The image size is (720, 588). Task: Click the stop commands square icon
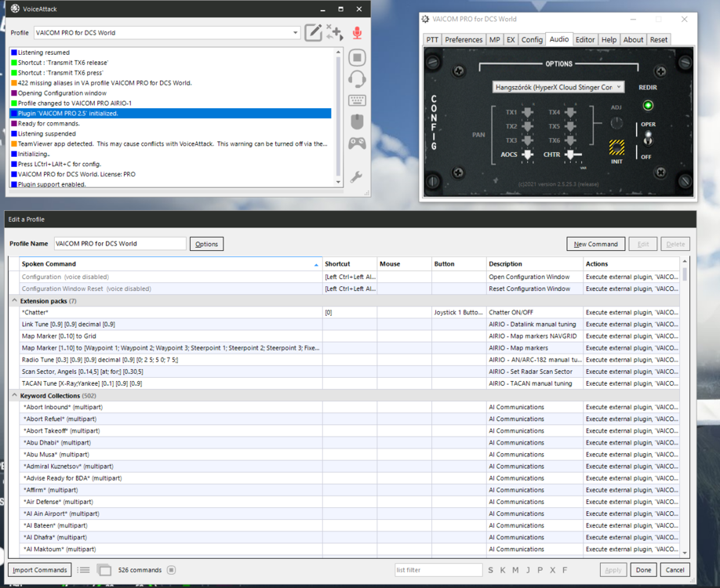pos(357,57)
